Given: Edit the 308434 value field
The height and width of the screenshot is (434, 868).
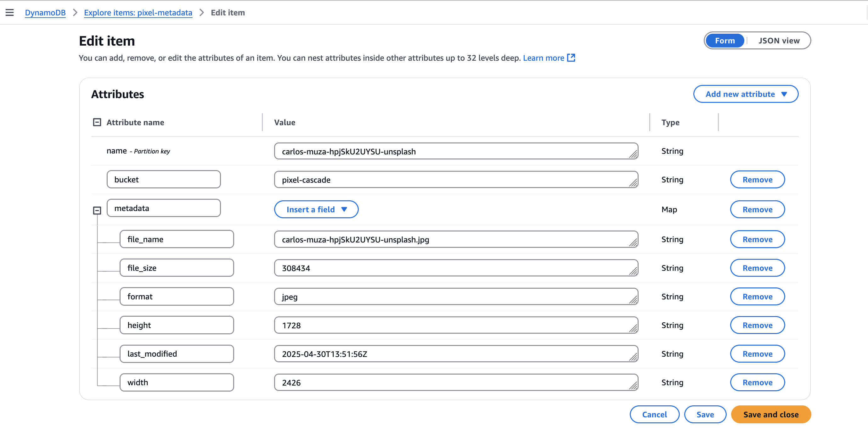Looking at the screenshot, I should tap(456, 268).
